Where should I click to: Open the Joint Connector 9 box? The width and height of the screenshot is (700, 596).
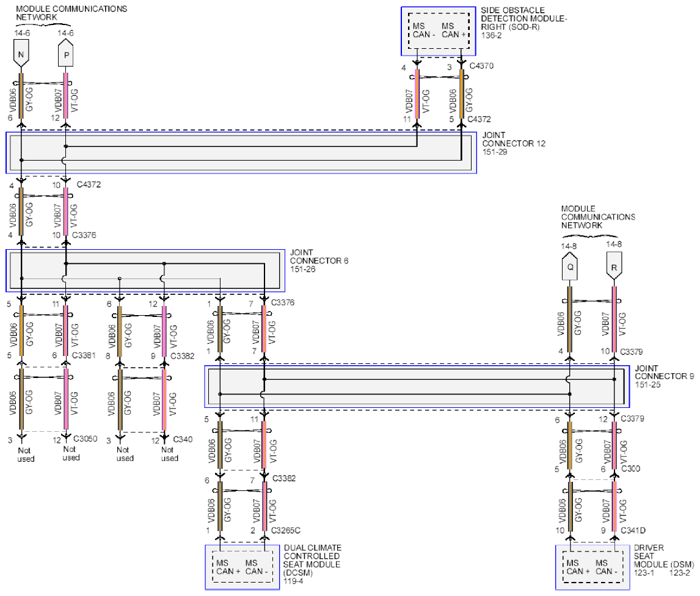[x=417, y=387]
